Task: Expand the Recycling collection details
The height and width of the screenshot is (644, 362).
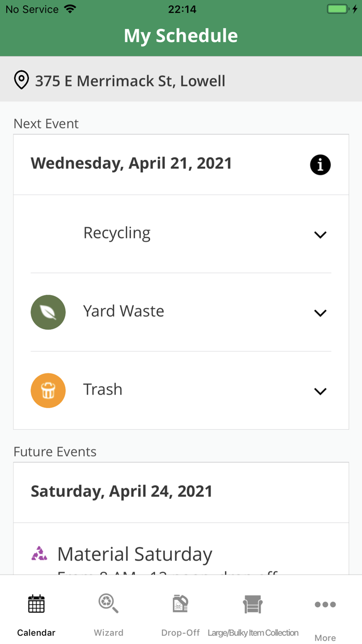Action: pos(320,235)
